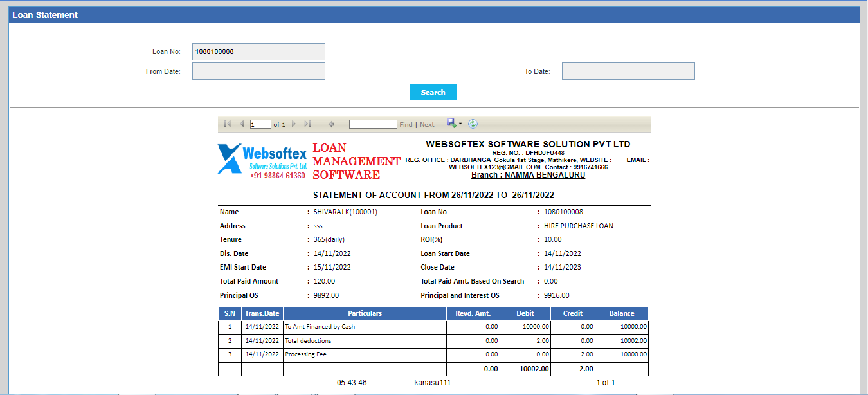Click Branch : NAMMA BENGALURU text
This screenshot has width=868, height=395.
(528, 175)
